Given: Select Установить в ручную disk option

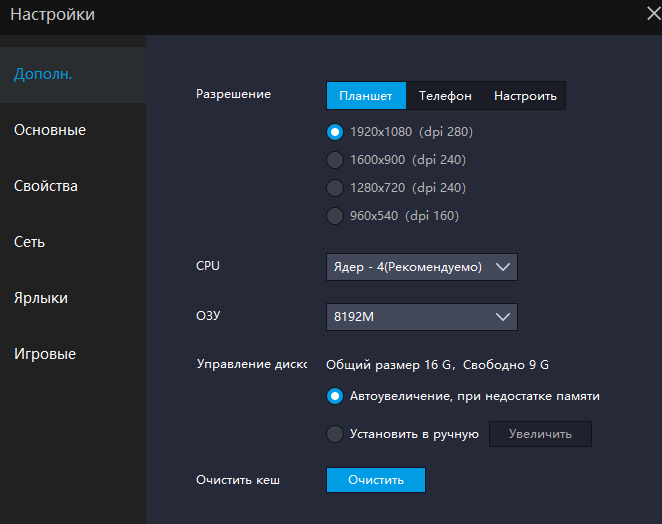Looking at the screenshot, I should tap(335, 434).
